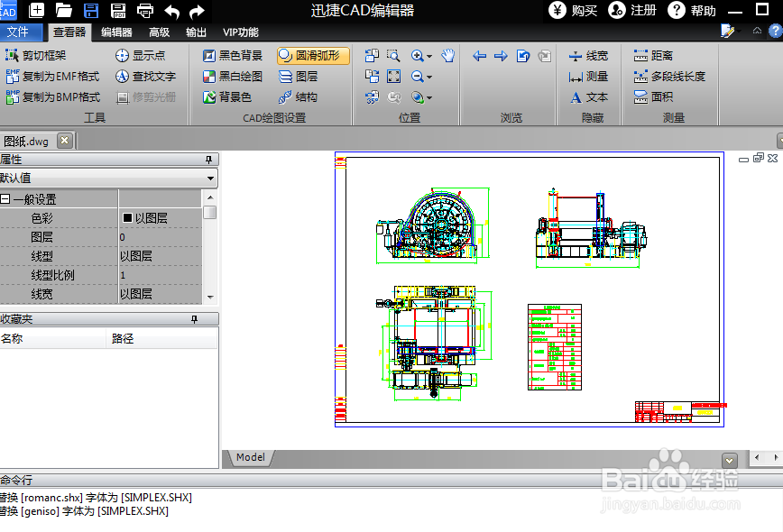Open 查找文字 find text tool

[146, 77]
